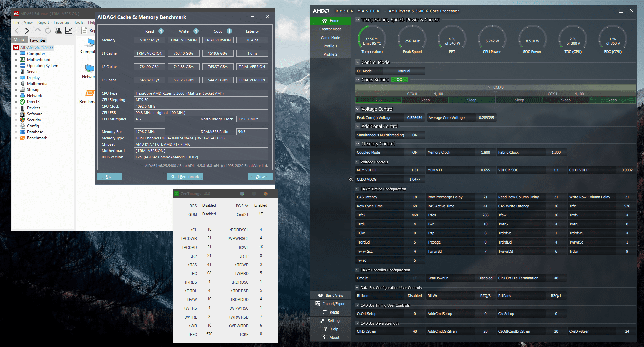Click Peak Speed gauge in Ryzen Master
The width and height of the screenshot is (644, 347).
[412, 40]
